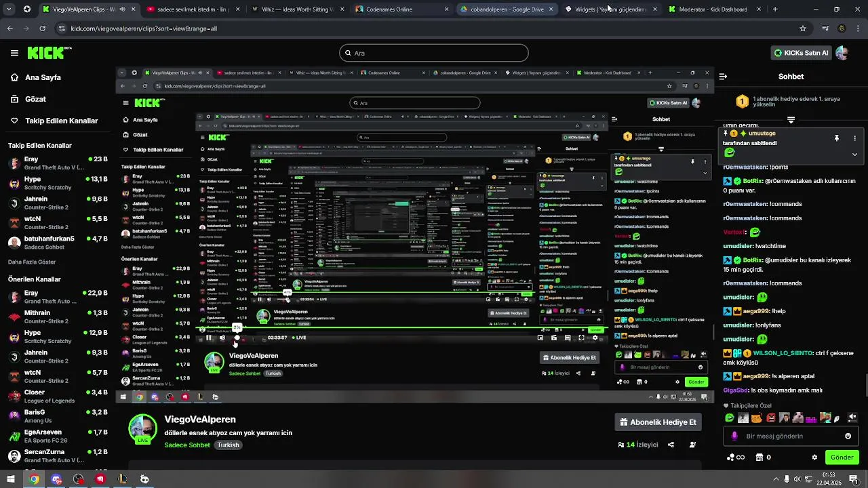
Task: Open browser media controls icon
Action: tap(825, 28)
